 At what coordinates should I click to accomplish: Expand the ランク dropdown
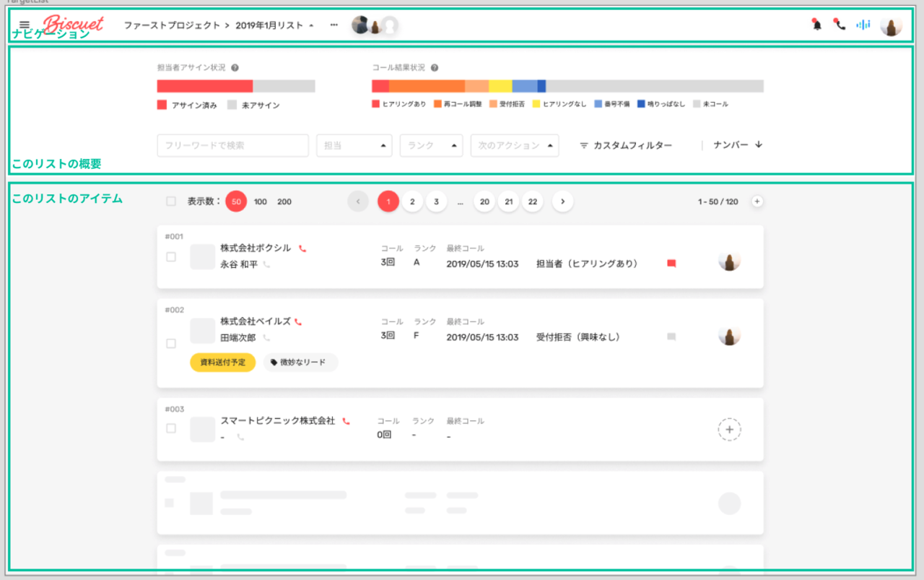(x=431, y=145)
